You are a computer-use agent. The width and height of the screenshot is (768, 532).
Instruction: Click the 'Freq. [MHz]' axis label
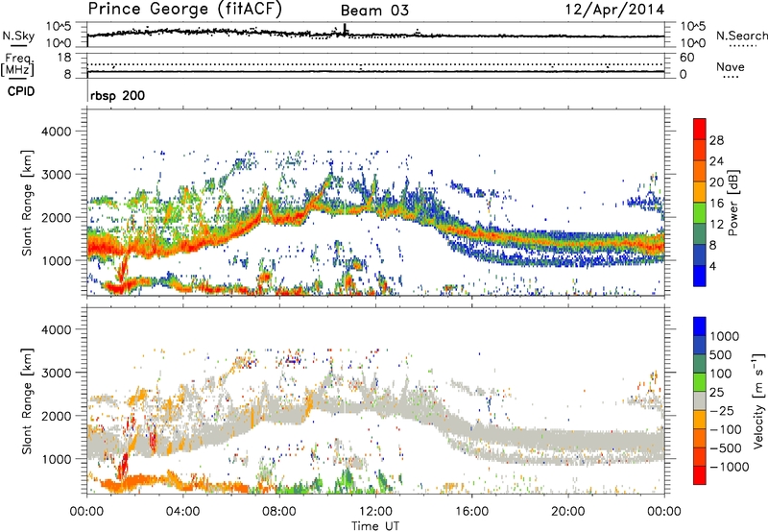[x=18, y=65]
